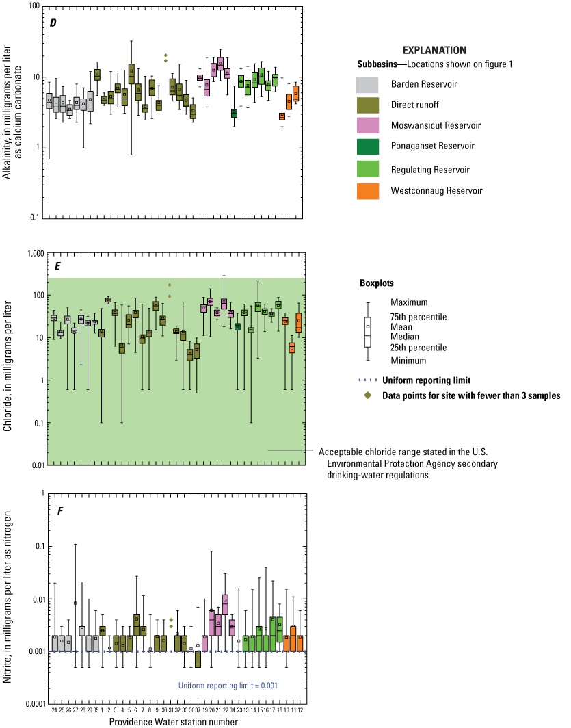Viewport: 571px width, 728px height.
Task: Click the acceptable chloride range annotation text
Action: click(408, 463)
